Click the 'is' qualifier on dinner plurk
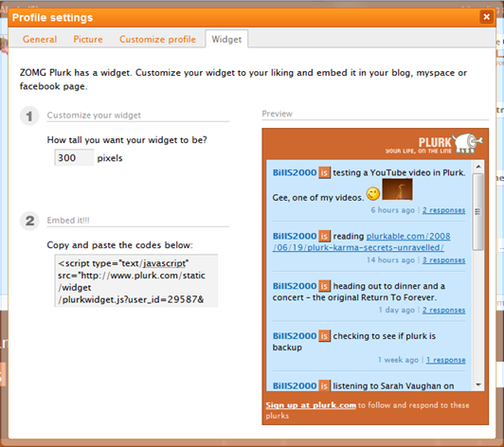504x447 pixels. [x=324, y=286]
